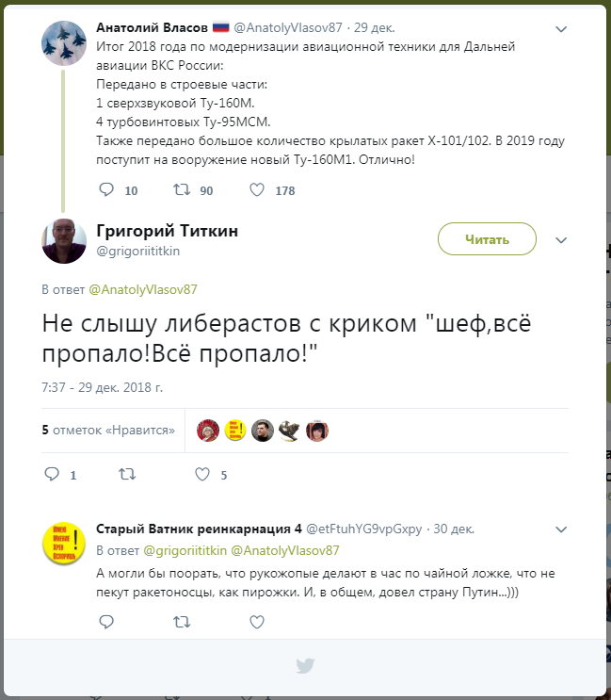Screen dimensions: 611x700
Task: Reply to Анатолий Власов's tweet
Action: click(x=106, y=189)
